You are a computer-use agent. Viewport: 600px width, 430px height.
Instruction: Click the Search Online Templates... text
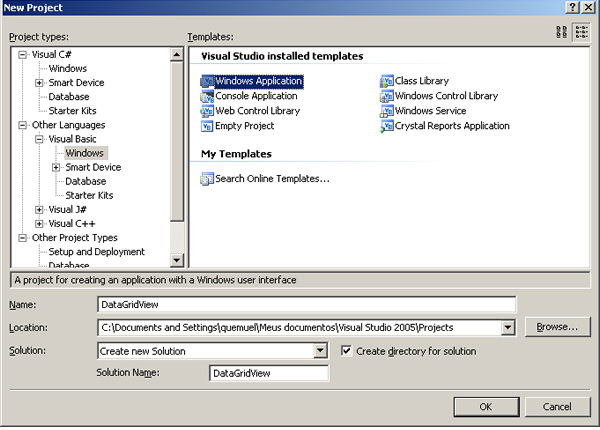(x=272, y=179)
